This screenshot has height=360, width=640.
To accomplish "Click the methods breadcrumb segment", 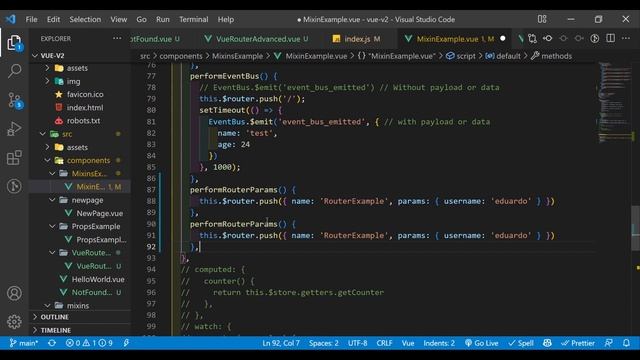I will (x=551, y=56).
